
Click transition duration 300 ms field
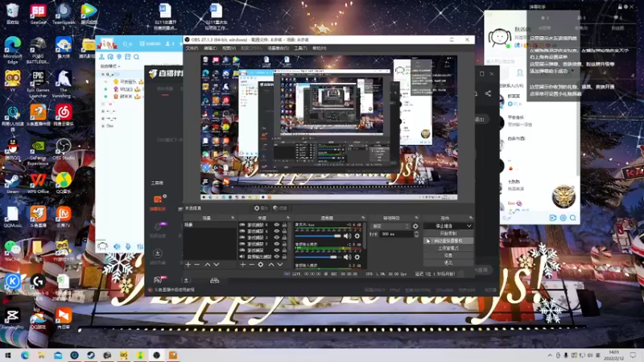pyautogui.click(x=396, y=234)
